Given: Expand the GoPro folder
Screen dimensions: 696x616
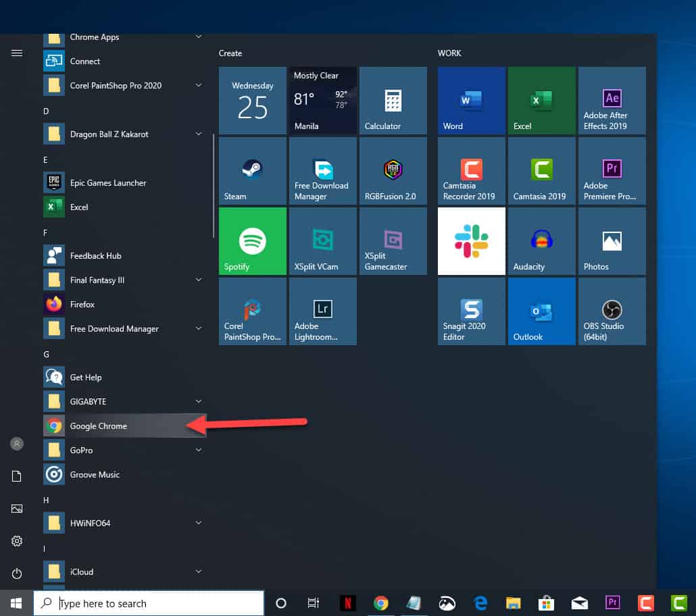Looking at the screenshot, I should 124,450.
